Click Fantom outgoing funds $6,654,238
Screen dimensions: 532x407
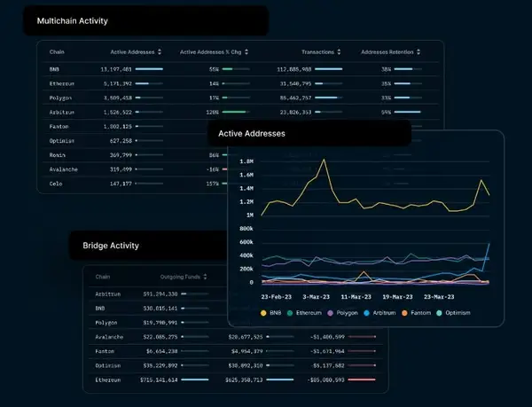[162, 351]
